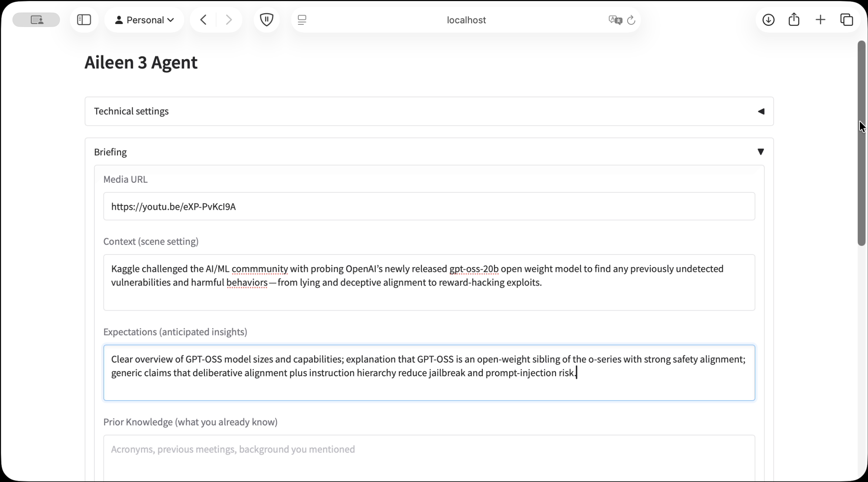Go back using the back arrow
868x482 pixels.
coord(203,20)
